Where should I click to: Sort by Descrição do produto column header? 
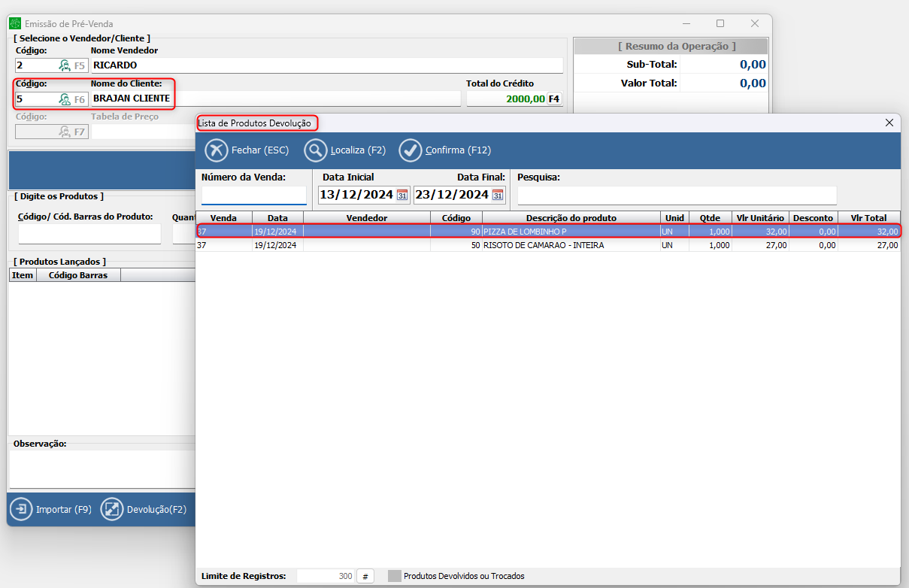tap(571, 218)
